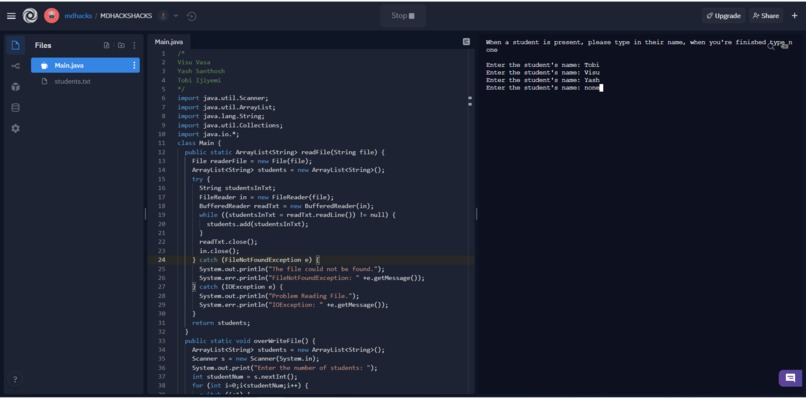Image resolution: width=806 pixels, height=398 pixels.
Task: Open the Version control sidebar icon
Action: (15, 66)
